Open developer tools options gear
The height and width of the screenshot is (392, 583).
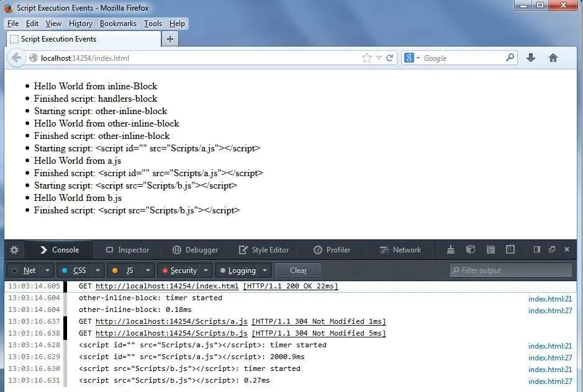coord(14,250)
